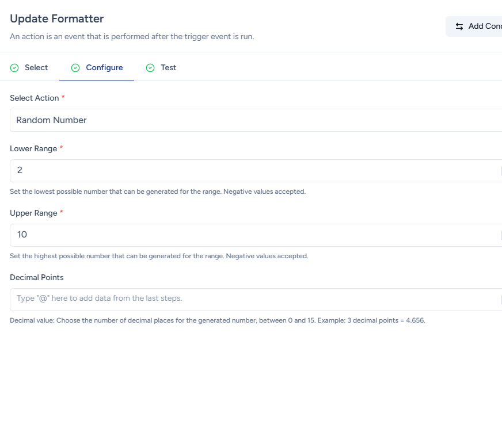The width and height of the screenshot is (502, 448).
Task: Click the lowest possible number help text
Action: (x=158, y=192)
